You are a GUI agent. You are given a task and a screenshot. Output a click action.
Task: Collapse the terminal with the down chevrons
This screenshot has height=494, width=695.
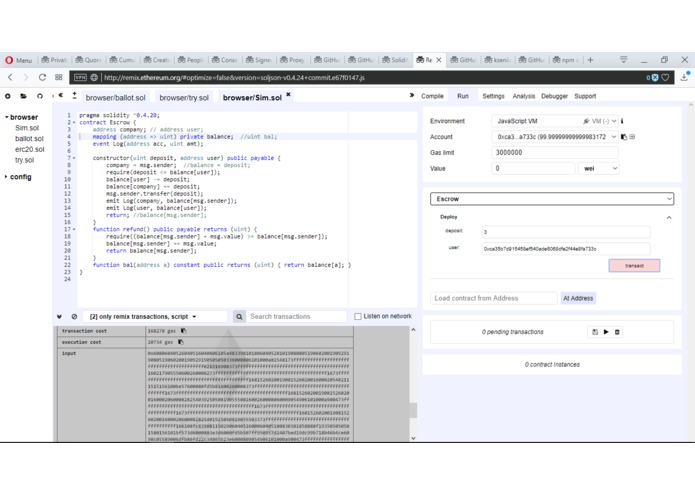point(59,317)
